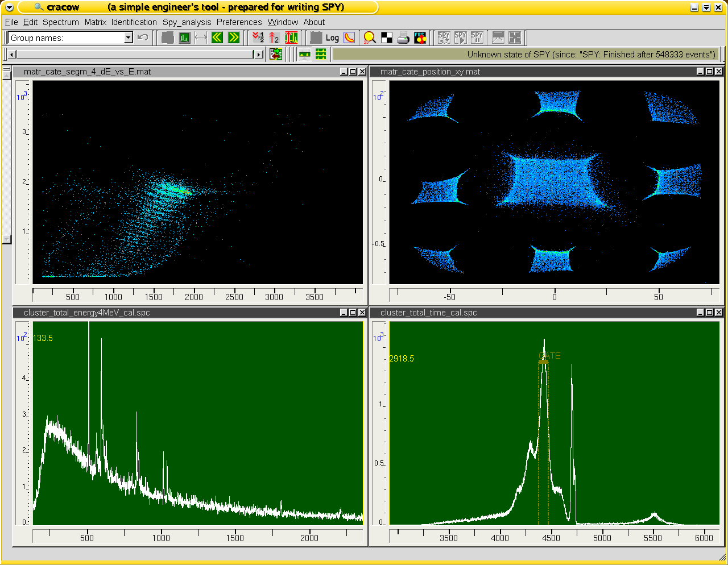The width and height of the screenshot is (728, 565).
Task: Click the green-red arrows list icon
Action: (x=276, y=54)
